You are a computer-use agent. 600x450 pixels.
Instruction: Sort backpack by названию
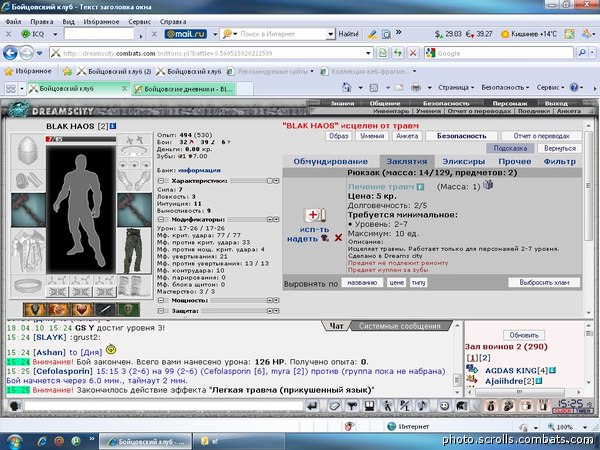click(x=362, y=282)
